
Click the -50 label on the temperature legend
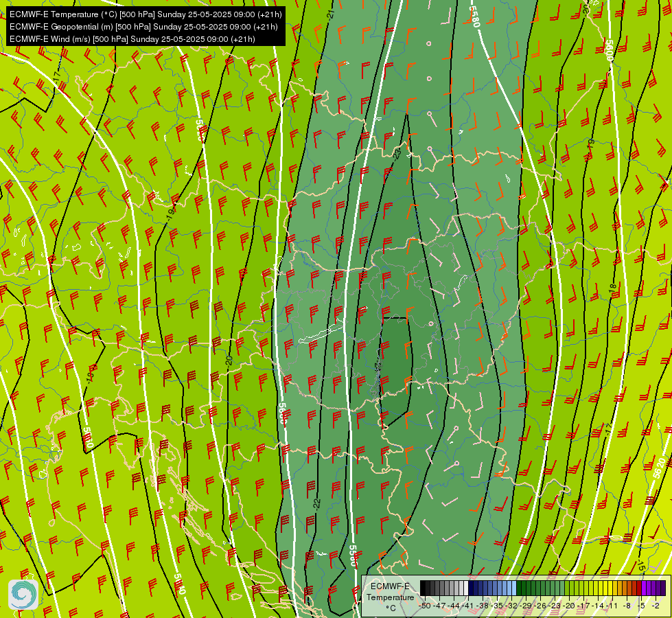[x=425, y=606]
